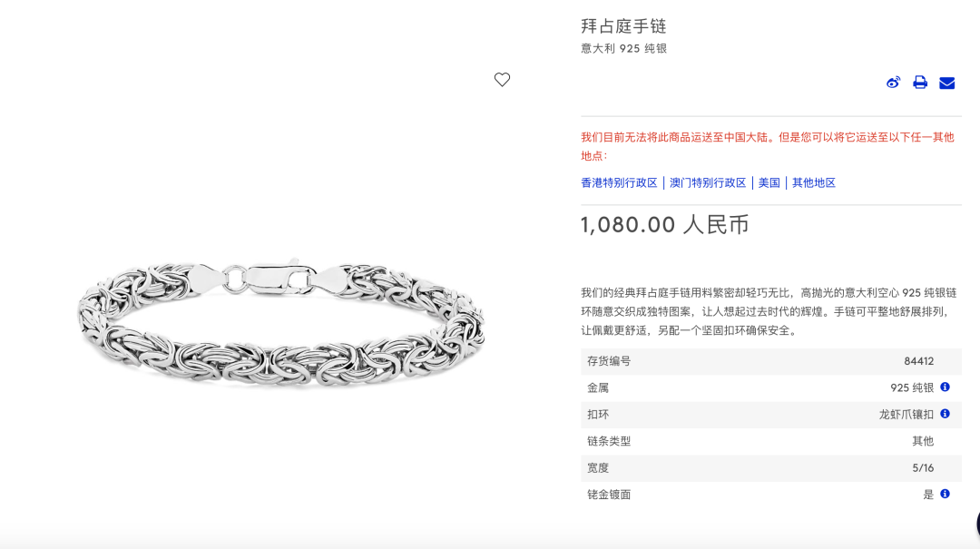Click the 链条类型 其他 specification row
Image resolution: width=980 pixels, height=549 pixels.
[770, 441]
